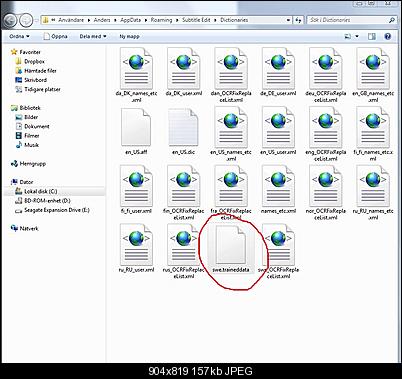Image resolution: width=402 pixels, height=379 pixels.
Task: Click the help question mark icon
Action: pyautogui.click(x=387, y=36)
